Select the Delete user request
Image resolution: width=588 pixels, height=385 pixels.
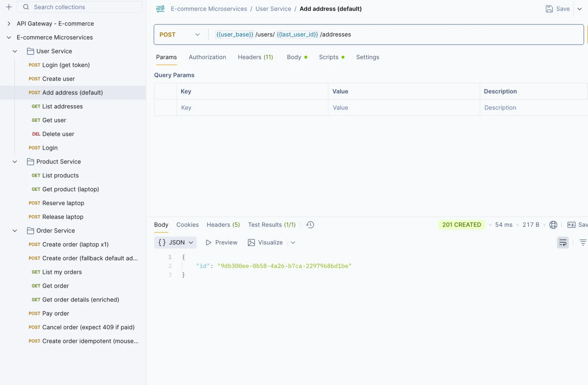pos(58,134)
